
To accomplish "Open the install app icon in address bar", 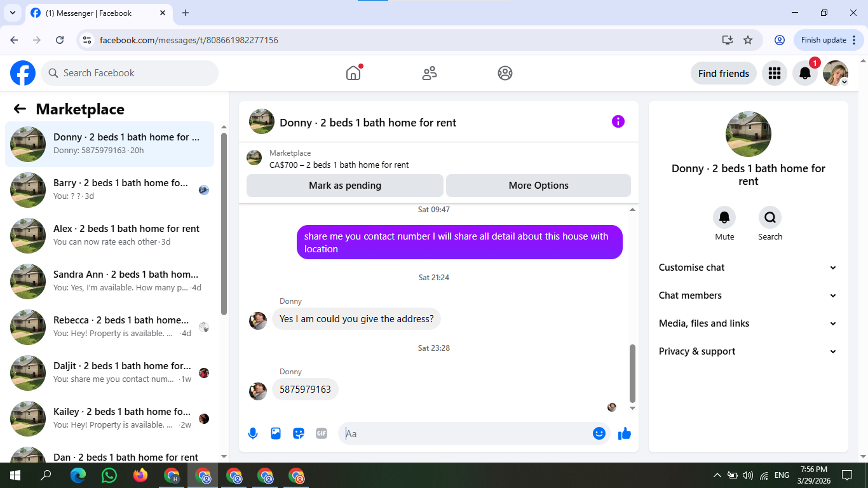I will [x=728, y=40].
